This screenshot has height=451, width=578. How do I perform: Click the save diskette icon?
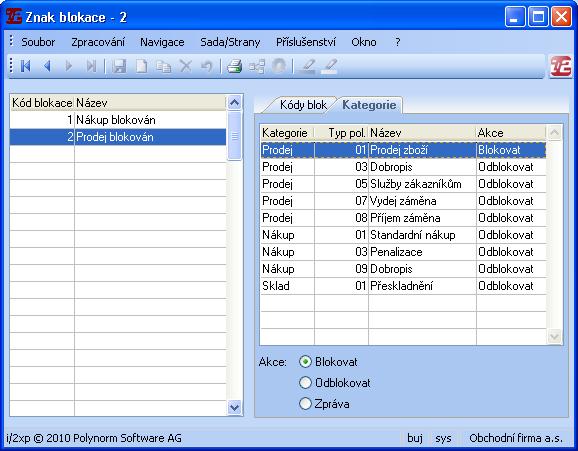click(x=119, y=66)
